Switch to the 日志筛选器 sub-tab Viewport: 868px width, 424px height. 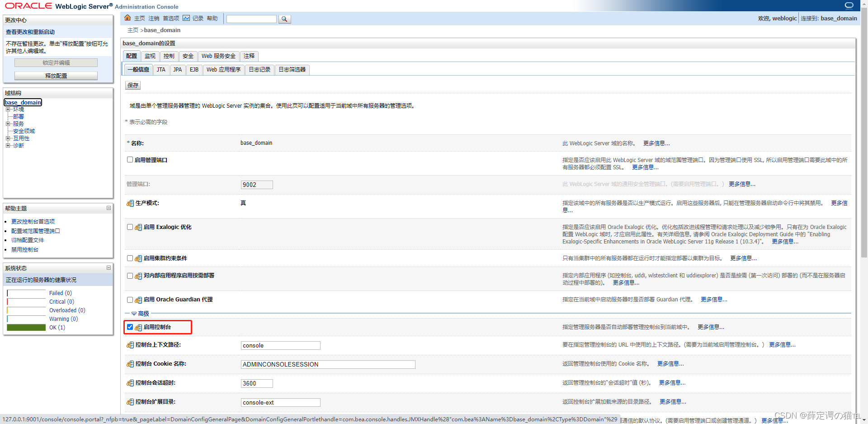pyautogui.click(x=292, y=70)
